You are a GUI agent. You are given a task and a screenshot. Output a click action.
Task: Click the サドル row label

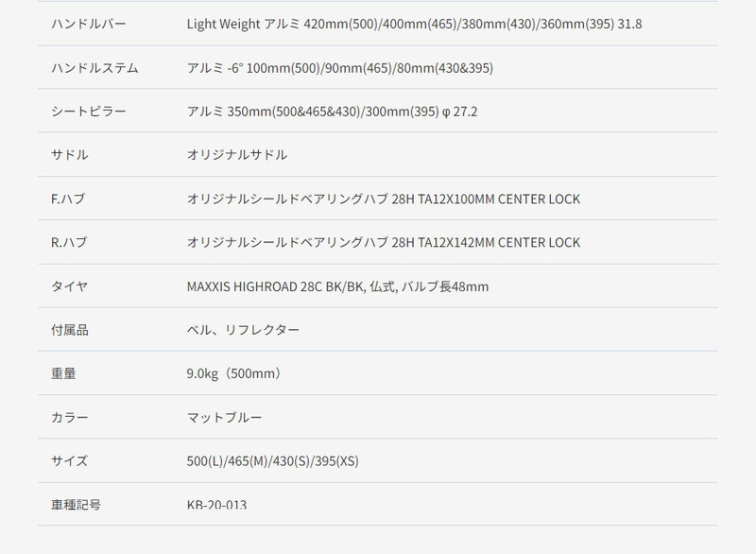coord(70,155)
